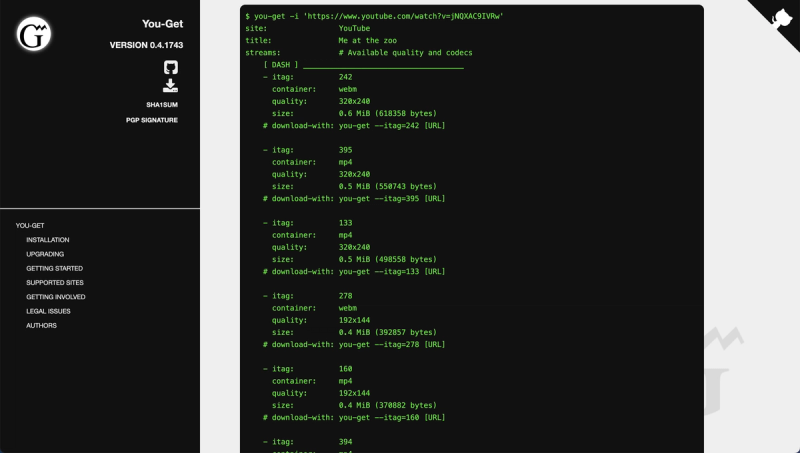Viewport: 800px width, 453px height.
Task: Click the 'you-get --itag=242 [URL]' line
Action: 392,125
